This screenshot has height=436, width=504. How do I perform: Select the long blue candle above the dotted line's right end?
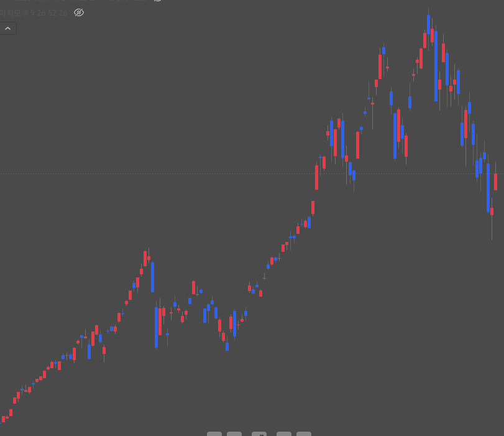(488, 188)
